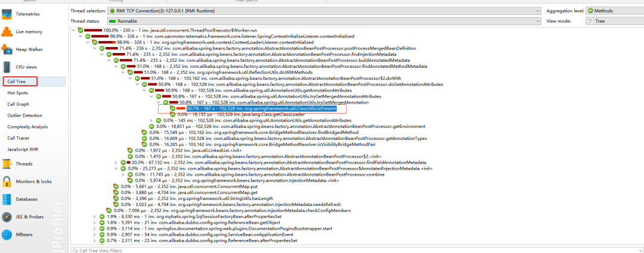Open the JEE & Probes section icon

click(7, 217)
